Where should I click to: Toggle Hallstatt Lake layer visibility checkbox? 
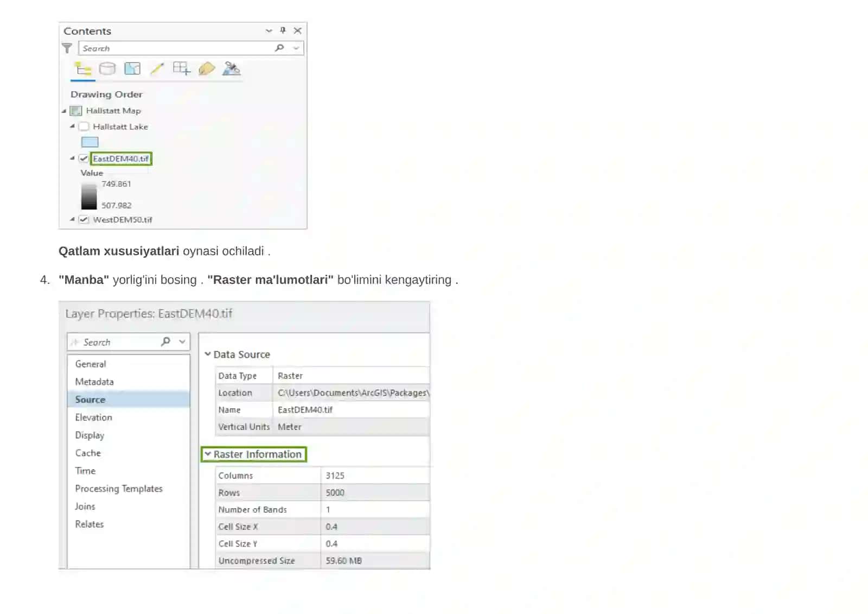[84, 126]
